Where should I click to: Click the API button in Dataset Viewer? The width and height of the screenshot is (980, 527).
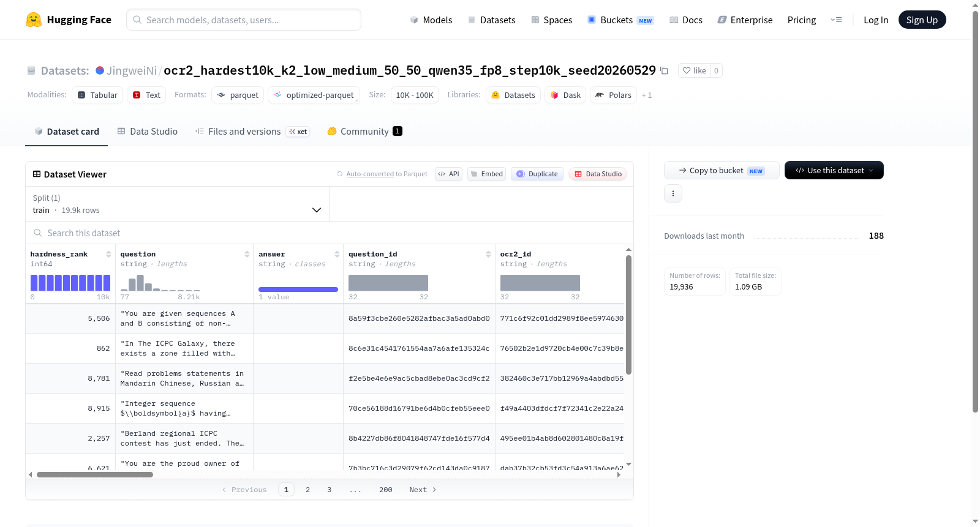point(448,174)
